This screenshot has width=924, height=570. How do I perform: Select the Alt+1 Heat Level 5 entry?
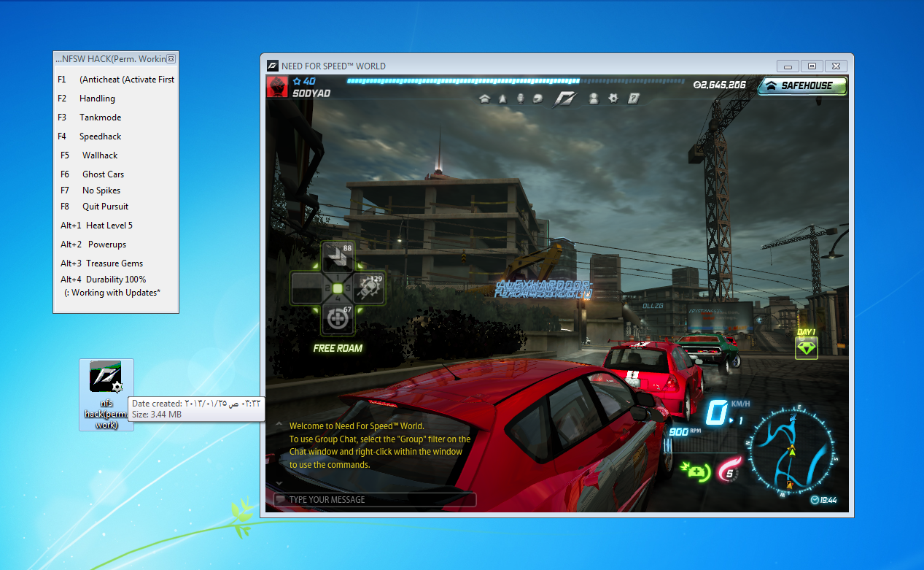(96, 226)
